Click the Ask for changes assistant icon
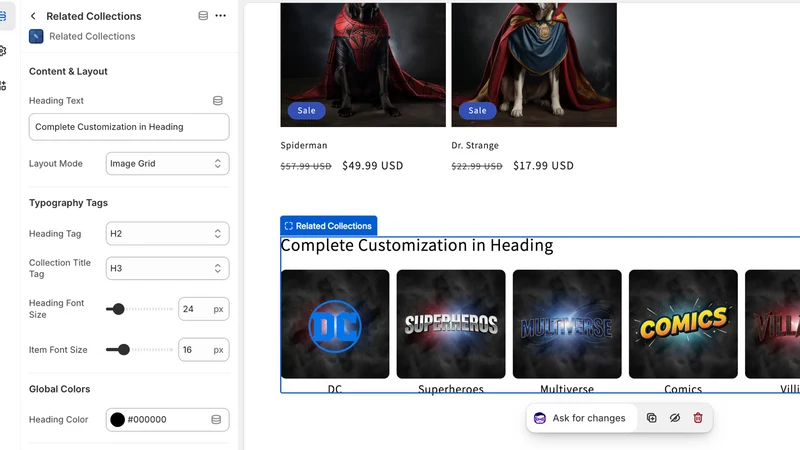This screenshot has height=450, width=800. (x=540, y=418)
